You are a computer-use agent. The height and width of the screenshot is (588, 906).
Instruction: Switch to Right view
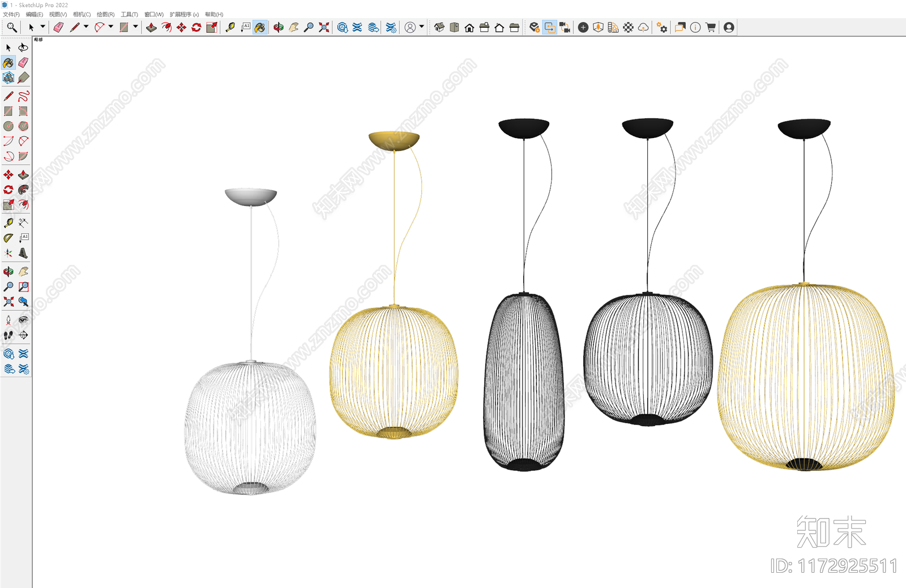[484, 27]
